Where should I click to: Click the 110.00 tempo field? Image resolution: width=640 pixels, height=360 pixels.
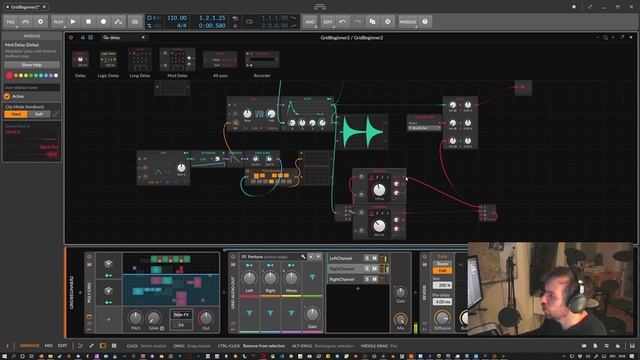[177, 18]
